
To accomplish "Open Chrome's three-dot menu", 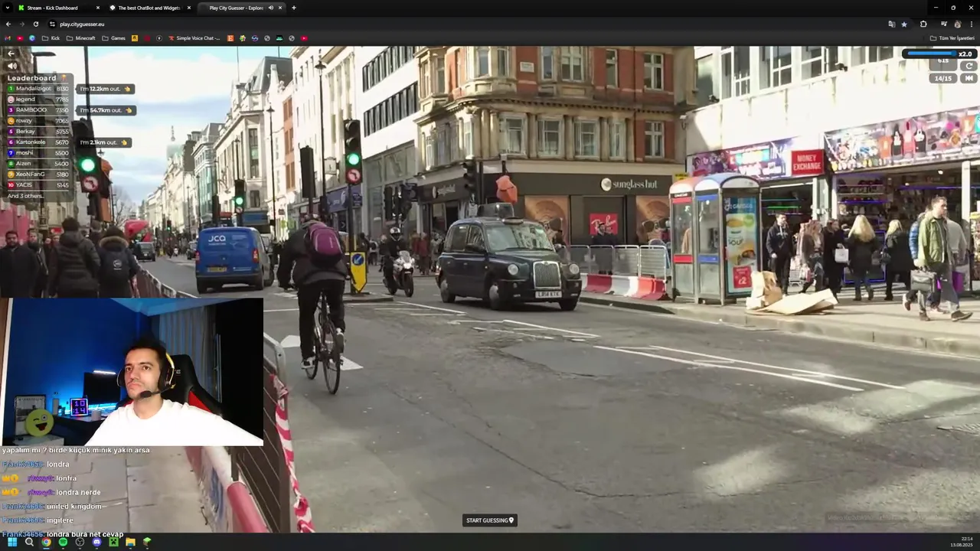I will click(x=971, y=24).
